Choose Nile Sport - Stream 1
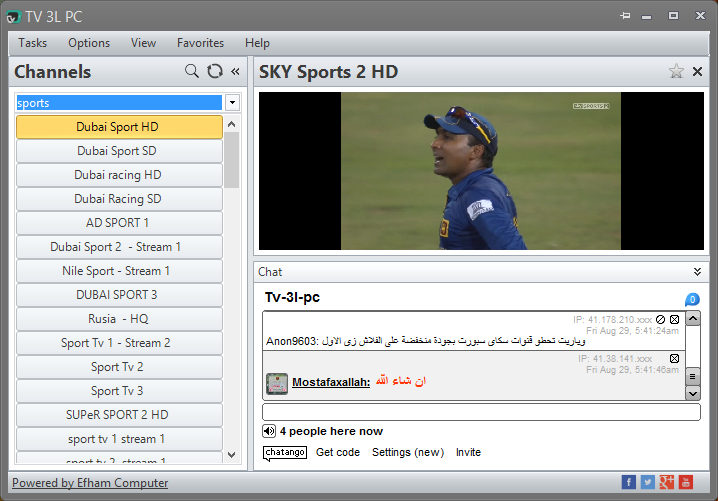 coord(119,271)
